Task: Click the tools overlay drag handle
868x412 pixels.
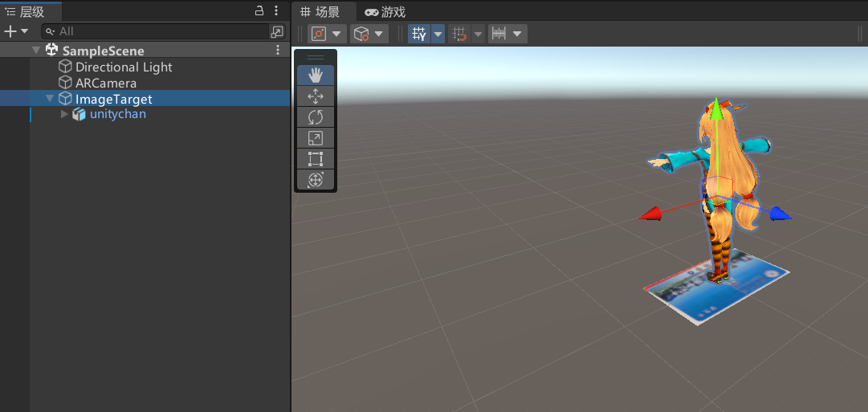Action: (x=316, y=57)
